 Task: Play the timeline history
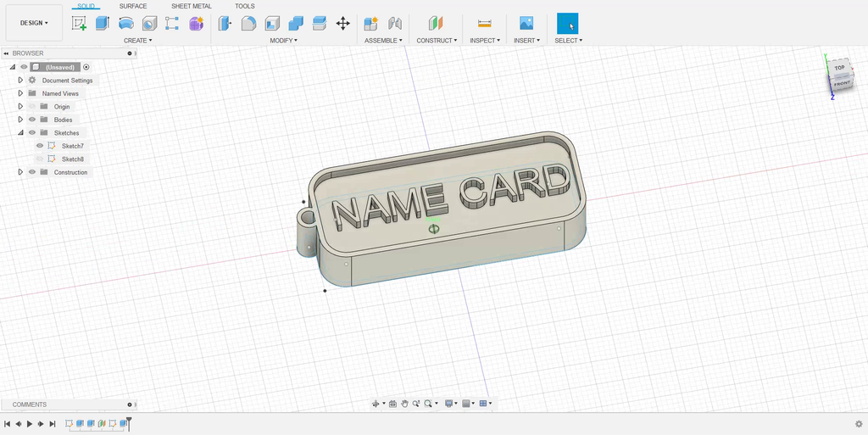(x=30, y=424)
